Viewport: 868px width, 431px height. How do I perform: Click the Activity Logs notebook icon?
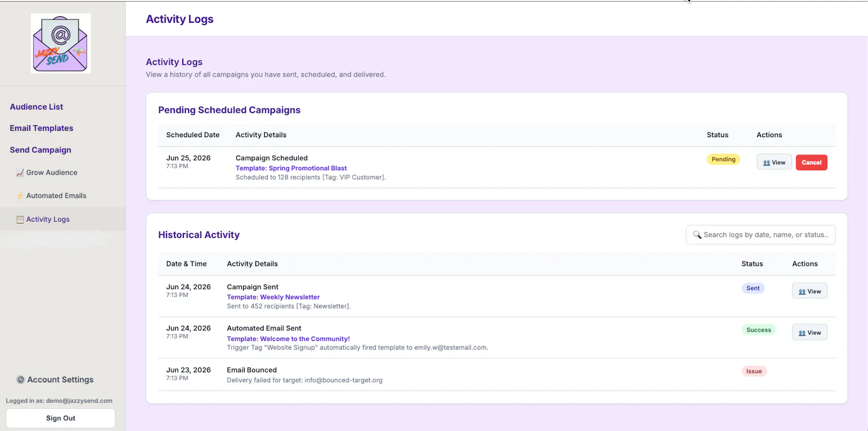[20, 220]
